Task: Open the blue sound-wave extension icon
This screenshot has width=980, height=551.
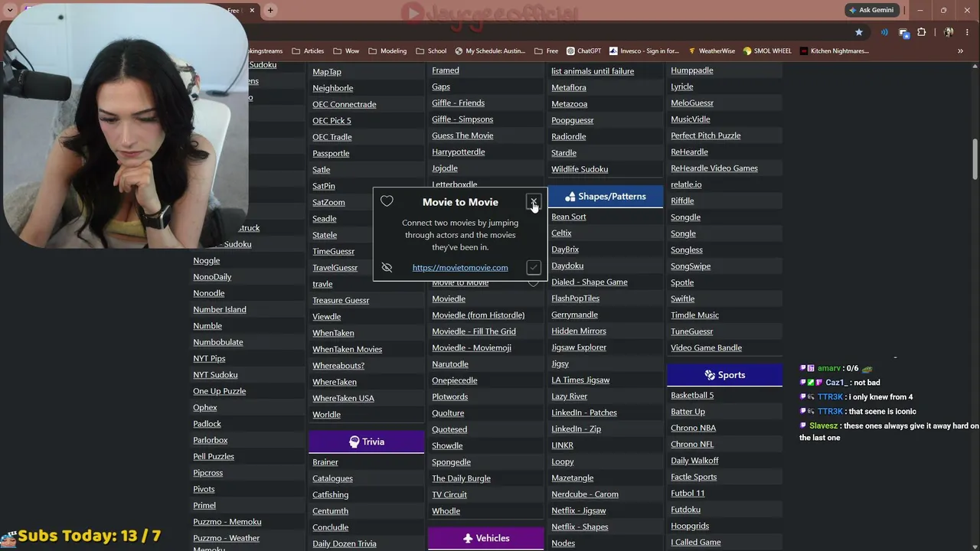Action: pyautogui.click(x=884, y=32)
